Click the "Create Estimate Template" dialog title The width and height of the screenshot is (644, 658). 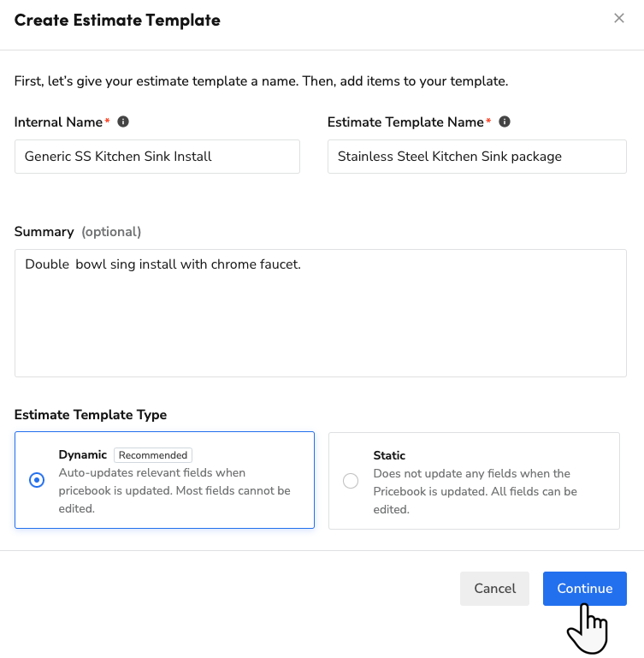tap(117, 20)
